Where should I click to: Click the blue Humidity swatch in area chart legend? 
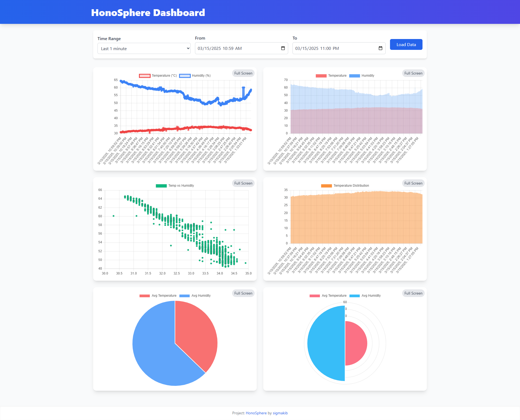355,76
